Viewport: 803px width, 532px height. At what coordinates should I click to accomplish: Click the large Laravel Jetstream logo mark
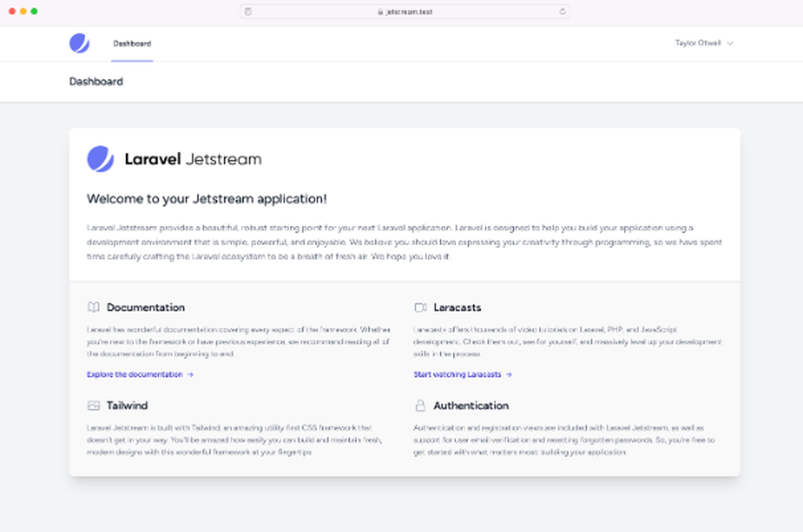click(100, 159)
